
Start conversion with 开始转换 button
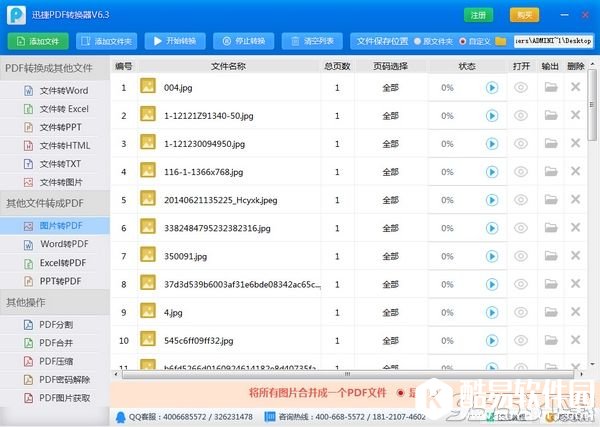[175, 41]
